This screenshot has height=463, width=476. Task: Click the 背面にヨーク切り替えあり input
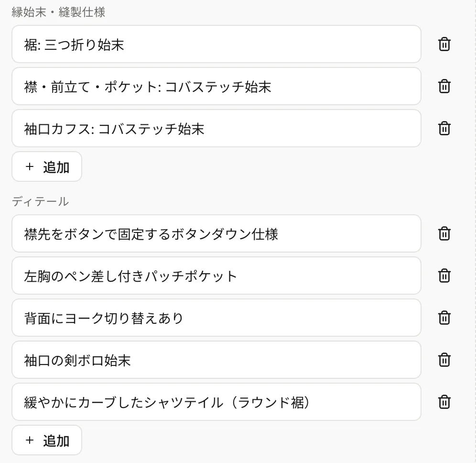[216, 318]
